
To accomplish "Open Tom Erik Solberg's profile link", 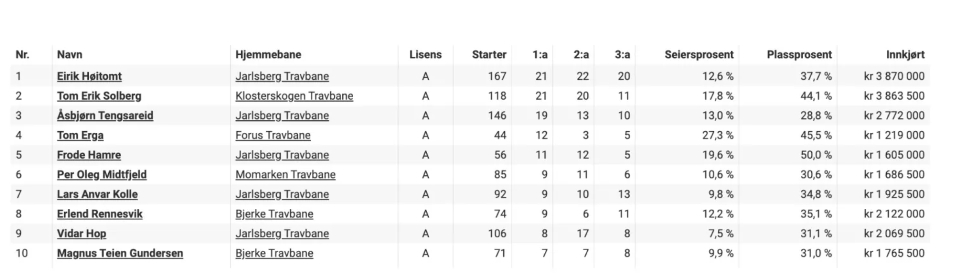I will coord(99,96).
